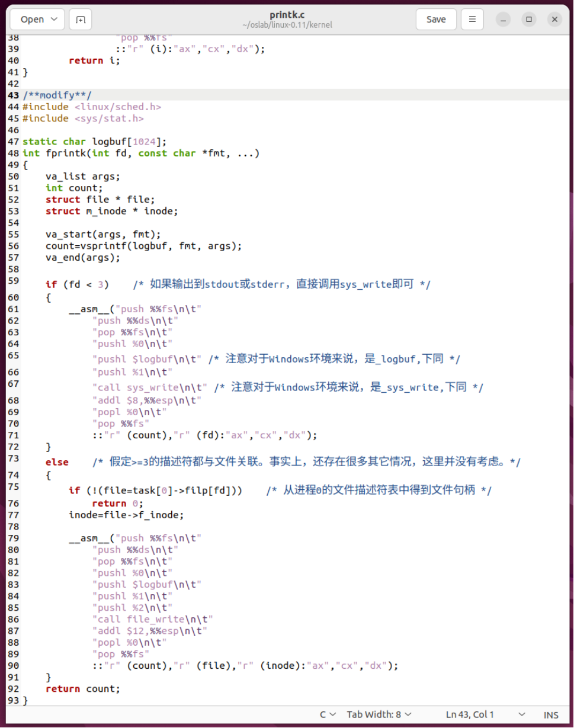
Task: Click the task[0]->filp[fd] expression line
Action: pyautogui.click(x=155, y=490)
